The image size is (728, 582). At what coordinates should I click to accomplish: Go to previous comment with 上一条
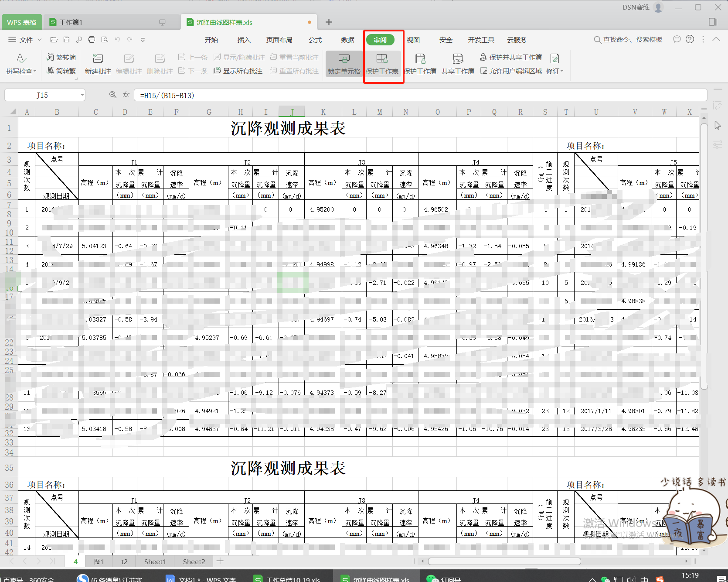(193, 57)
